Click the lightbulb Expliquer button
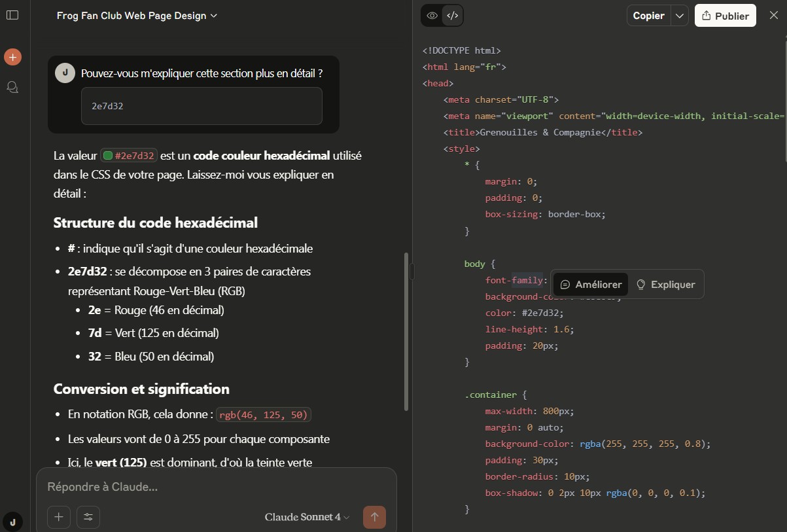This screenshot has height=532, width=787. 666,285
